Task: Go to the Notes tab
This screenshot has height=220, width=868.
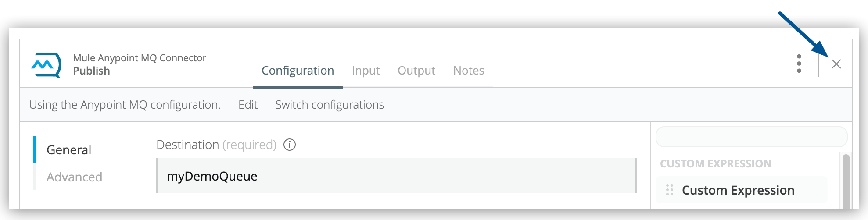Action: tap(469, 71)
